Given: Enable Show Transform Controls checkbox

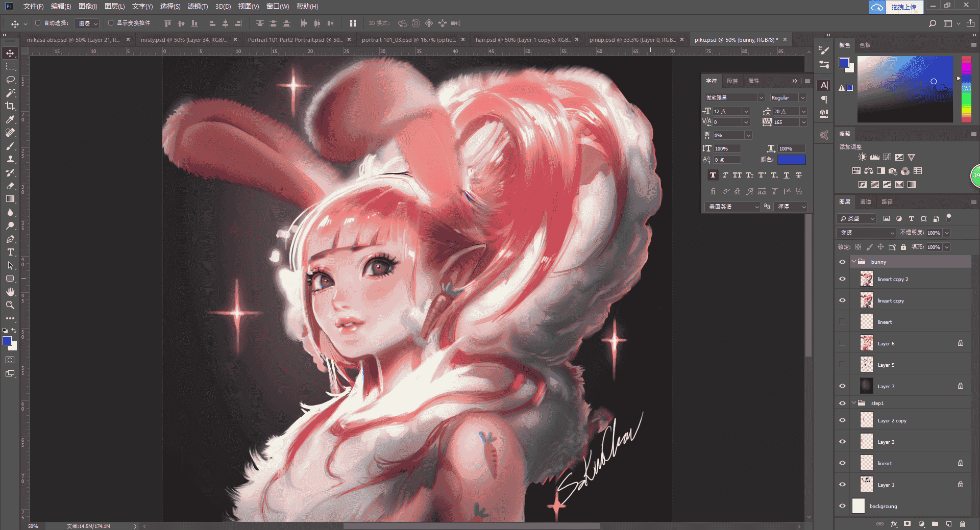Looking at the screenshot, I should pos(110,23).
